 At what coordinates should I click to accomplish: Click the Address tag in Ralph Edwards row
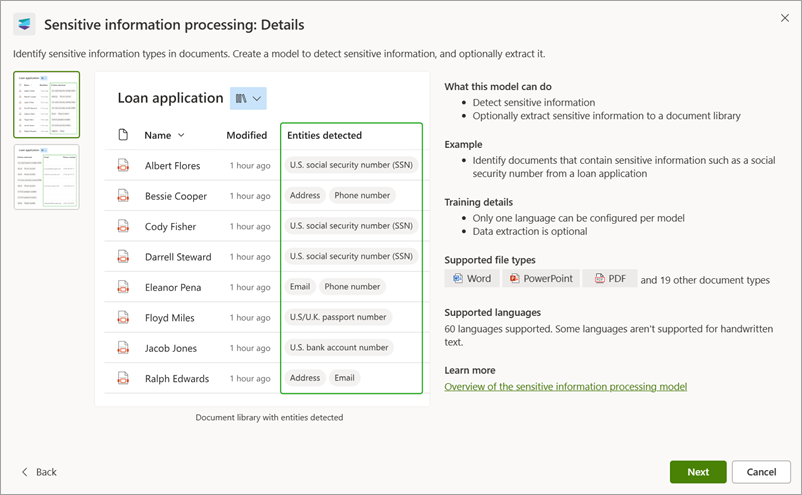[x=305, y=378]
